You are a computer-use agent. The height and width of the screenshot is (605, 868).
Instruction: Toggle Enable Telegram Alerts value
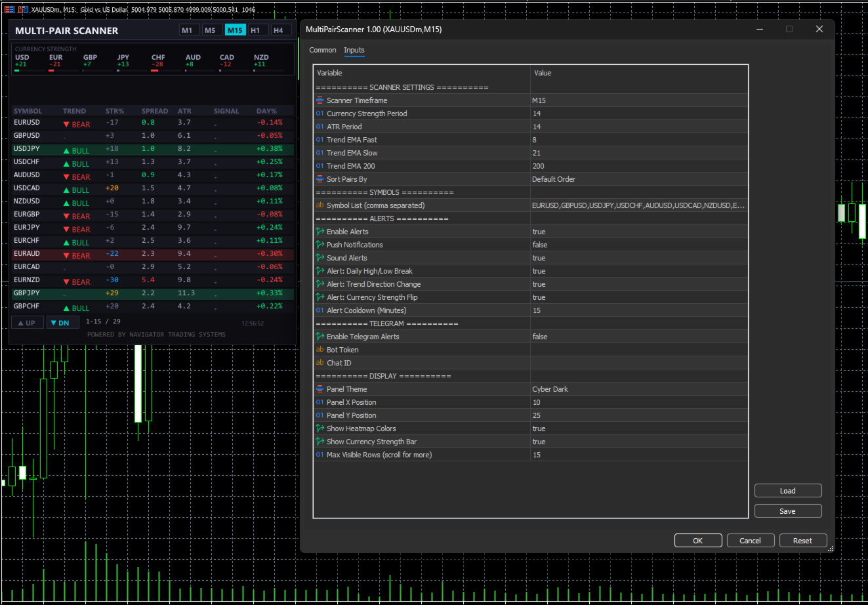pos(540,337)
